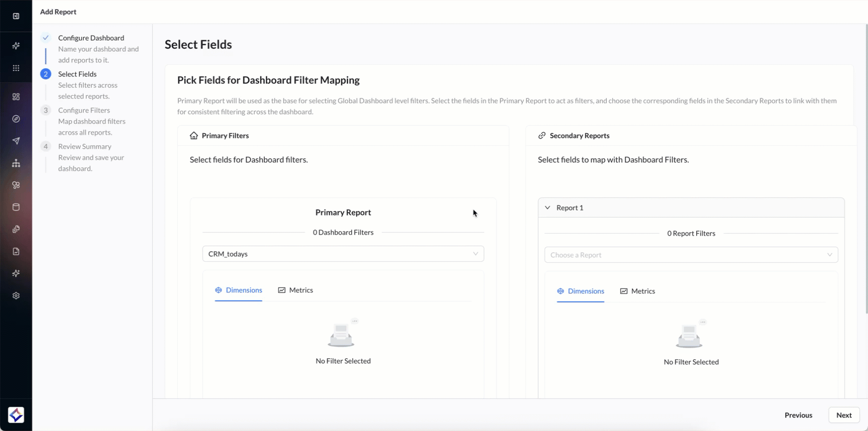Click the Previous button

798,415
